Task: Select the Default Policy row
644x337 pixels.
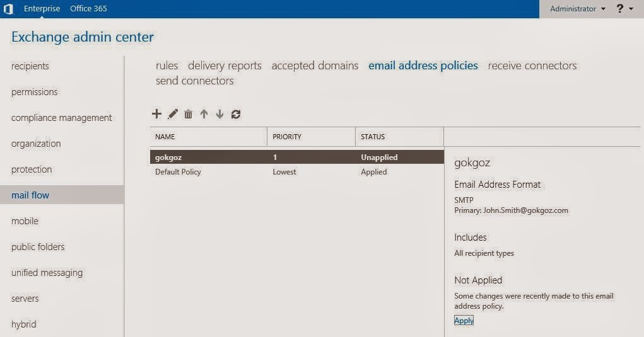Action: coord(178,172)
